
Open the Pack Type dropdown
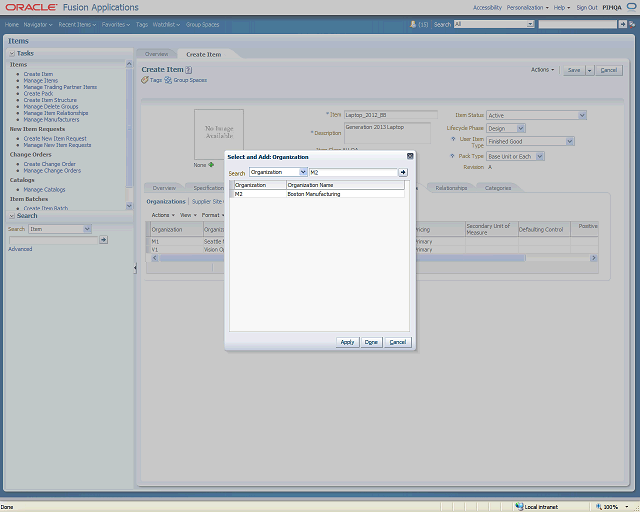click(540, 156)
